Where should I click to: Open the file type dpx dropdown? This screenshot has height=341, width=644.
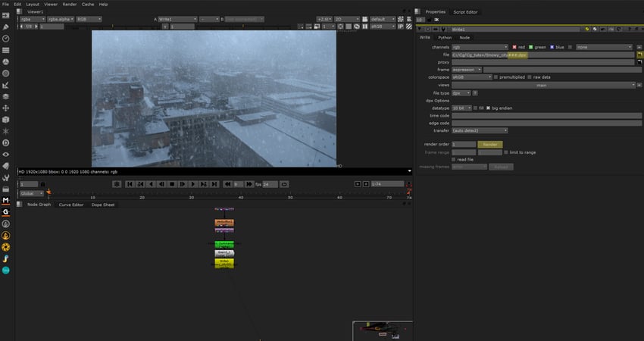[x=461, y=92]
